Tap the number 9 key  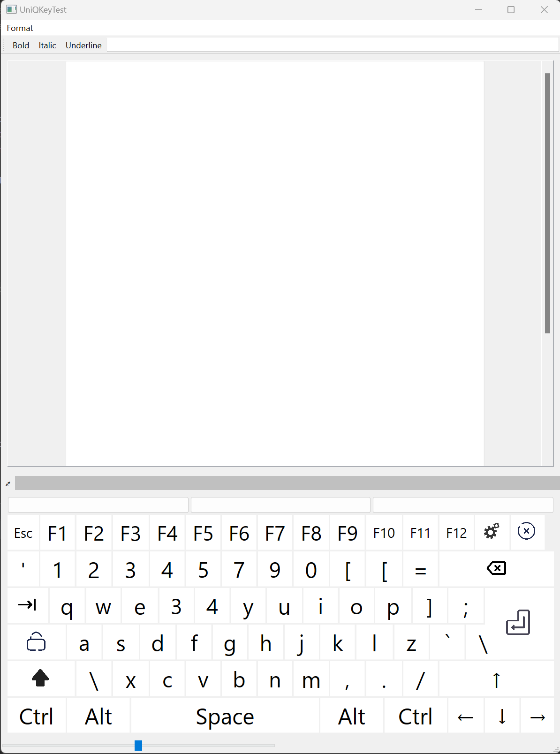tap(275, 569)
